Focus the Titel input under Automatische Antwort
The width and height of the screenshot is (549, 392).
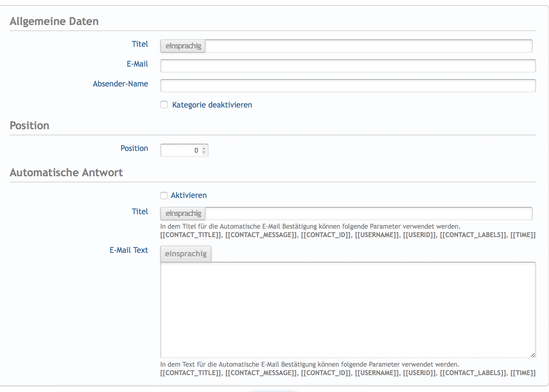tap(369, 214)
